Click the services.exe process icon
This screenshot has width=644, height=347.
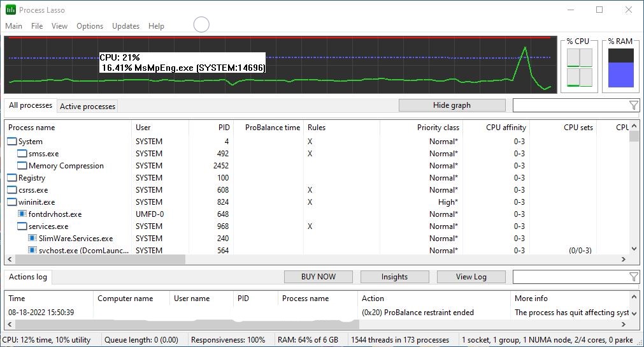pyautogui.click(x=22, y=226)
